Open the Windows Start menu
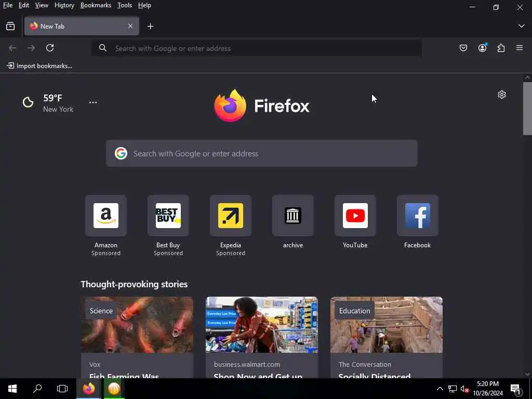Viewport: 532px width, 399px height. pyautogui.click(x=12, y=389)
